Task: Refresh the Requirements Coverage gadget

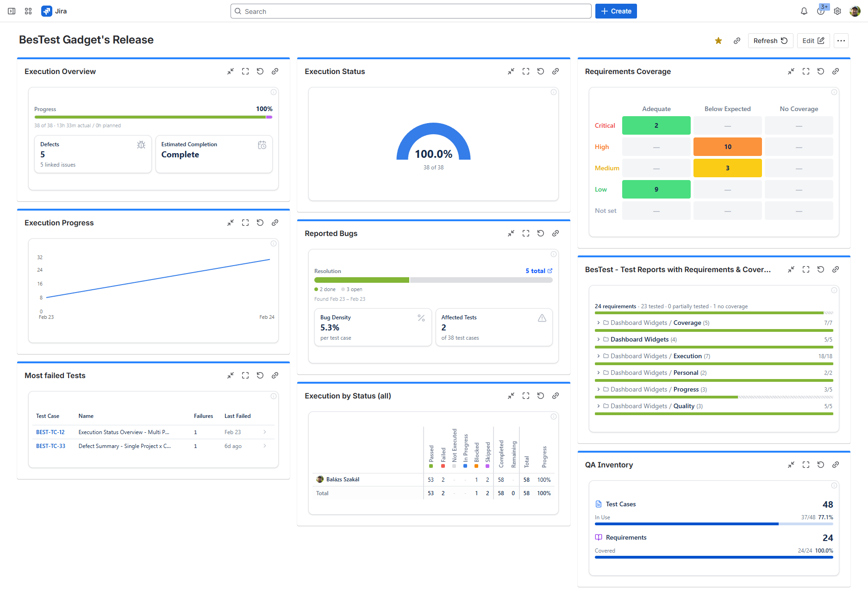Action: [x=820, y=71]
